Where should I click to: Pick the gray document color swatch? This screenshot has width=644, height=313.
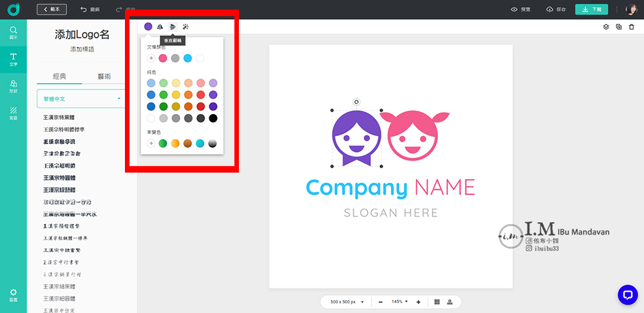175,59
